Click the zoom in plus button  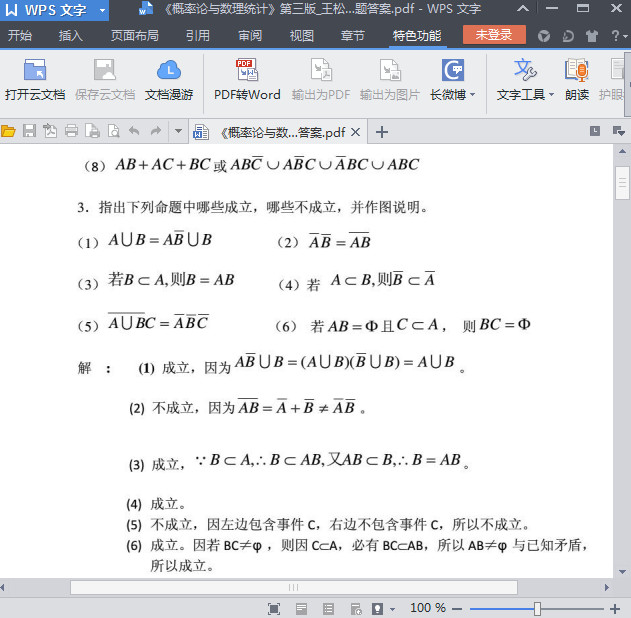click(x=615, y=609)
